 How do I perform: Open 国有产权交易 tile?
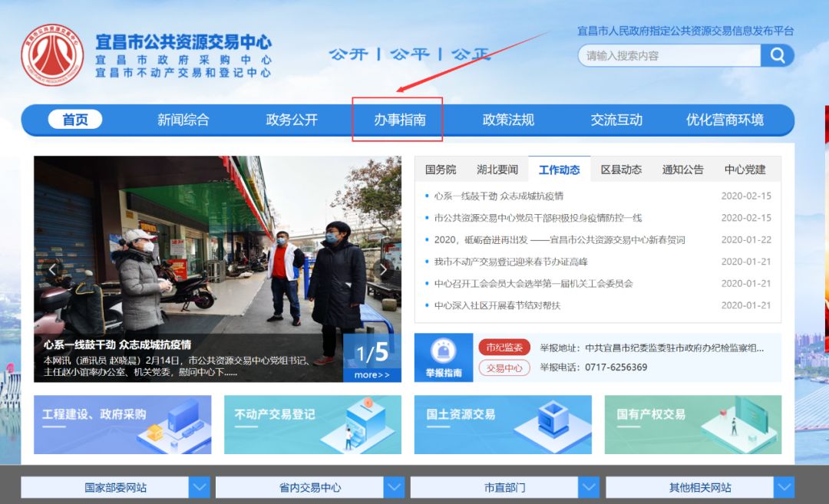click(693, 425)
